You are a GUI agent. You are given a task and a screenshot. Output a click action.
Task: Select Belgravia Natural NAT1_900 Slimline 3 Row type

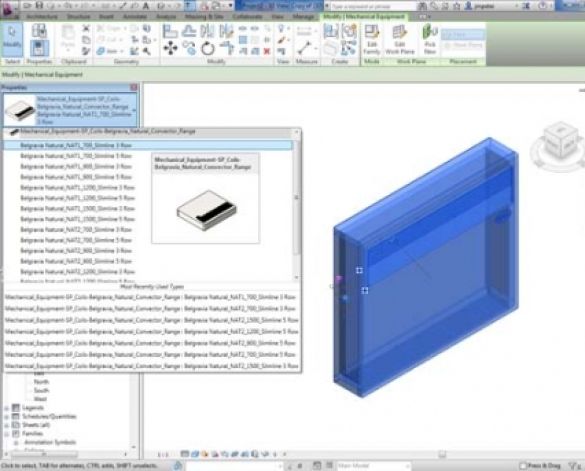76,166
